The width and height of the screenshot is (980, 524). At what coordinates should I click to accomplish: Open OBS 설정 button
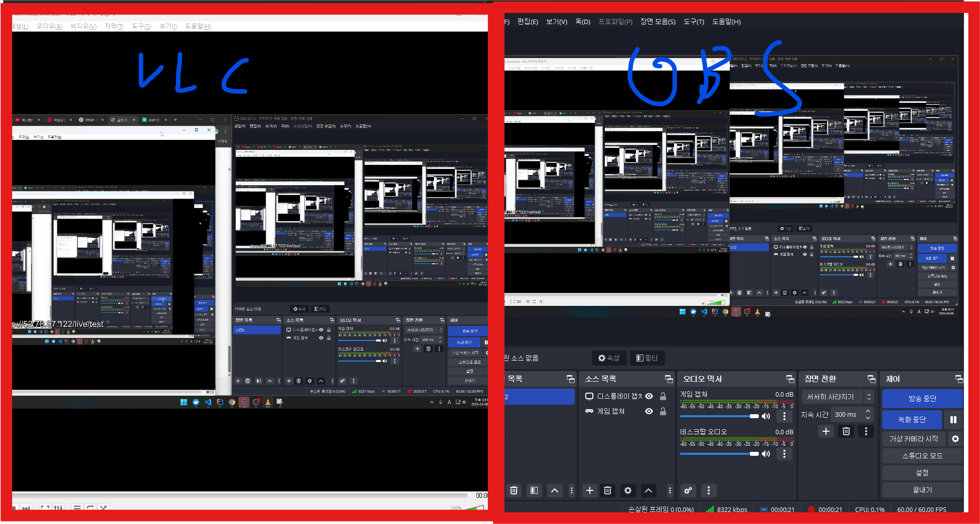coord(922,473)
